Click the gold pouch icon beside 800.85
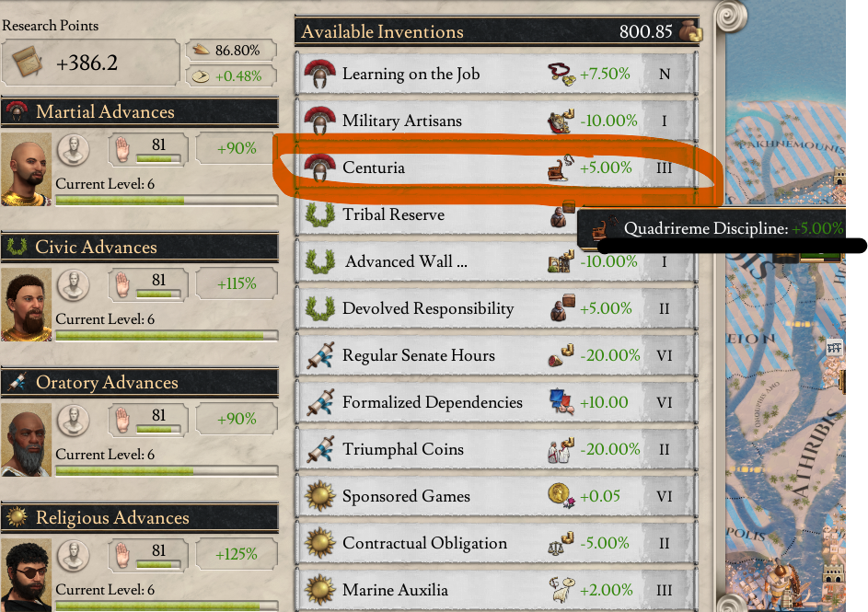The width and height of the screenshot is (868, 612). point(689,32)
